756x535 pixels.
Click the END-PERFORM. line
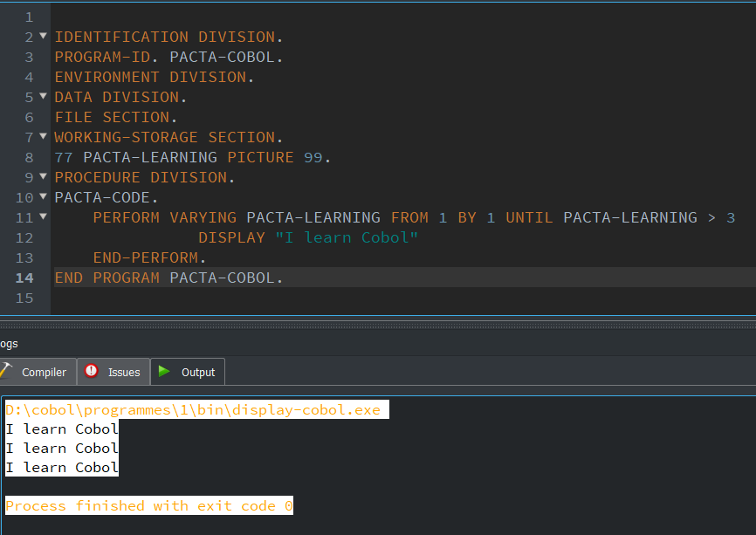point(149,257)
